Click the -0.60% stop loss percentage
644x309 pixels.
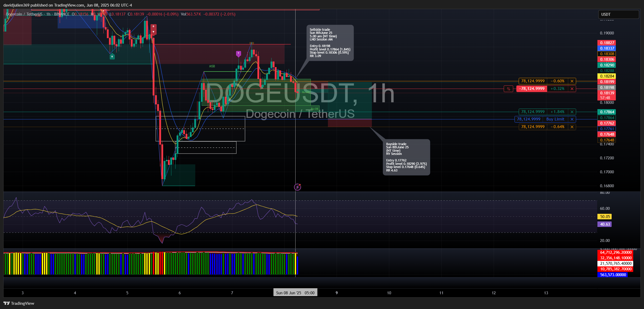point(557,81)
